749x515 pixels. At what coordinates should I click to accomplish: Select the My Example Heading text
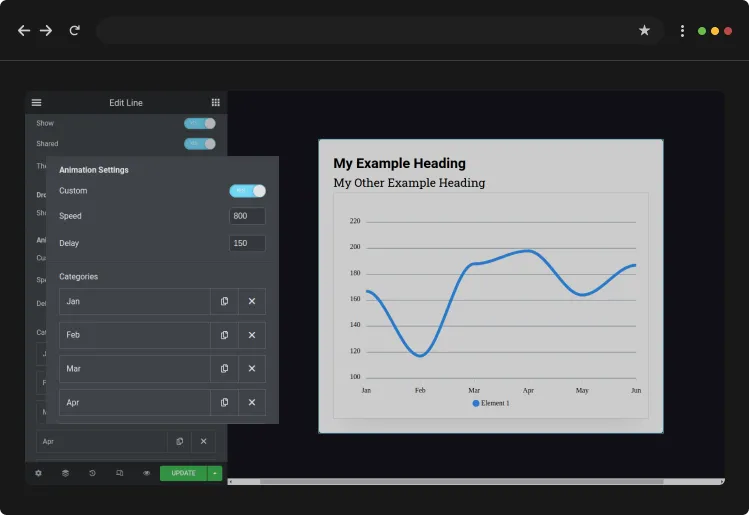pos(399,163)
